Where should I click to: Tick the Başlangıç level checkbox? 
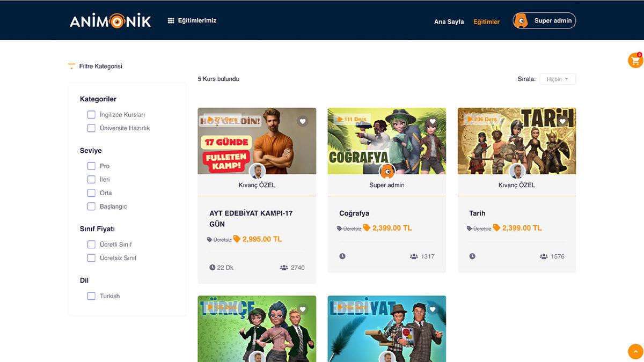coord(91,206)
